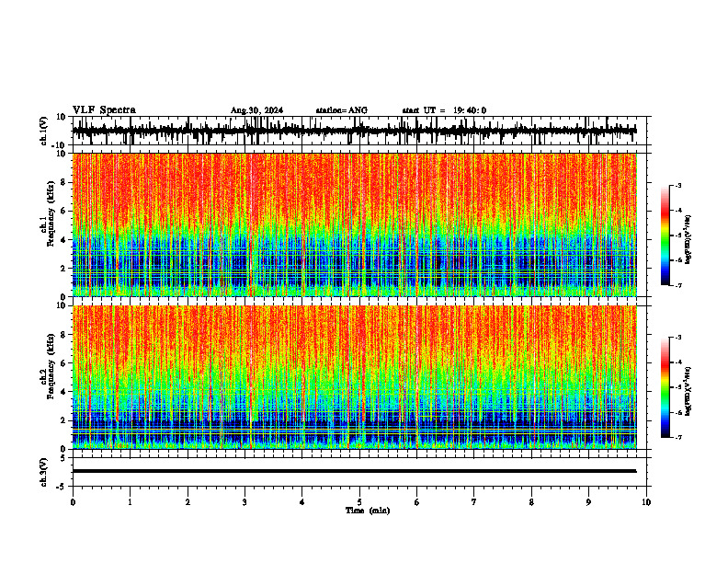
Task: Click the "5" tick on ch.3(V) axis
Action: tap(63, 458)
